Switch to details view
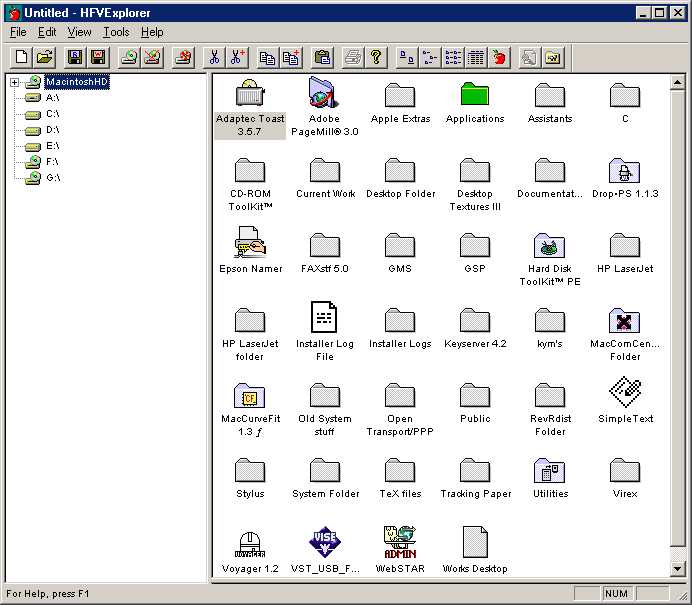 pos(476,57)
